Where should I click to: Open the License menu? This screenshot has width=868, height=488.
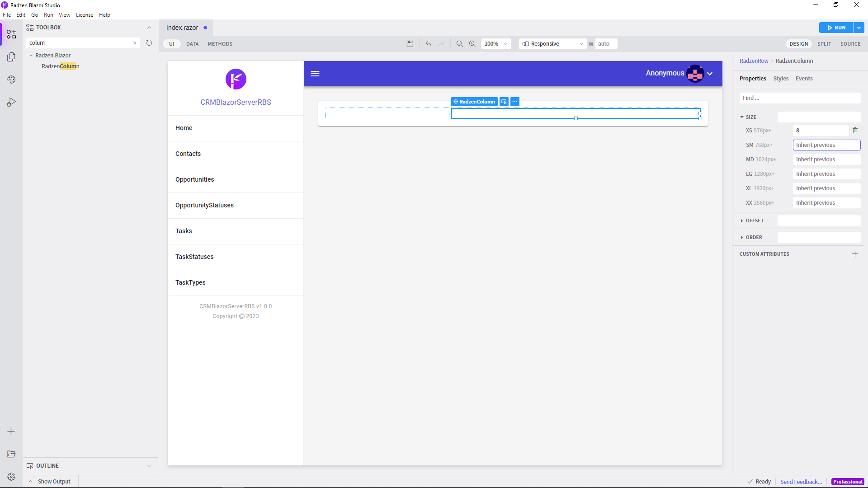point(85,15)
